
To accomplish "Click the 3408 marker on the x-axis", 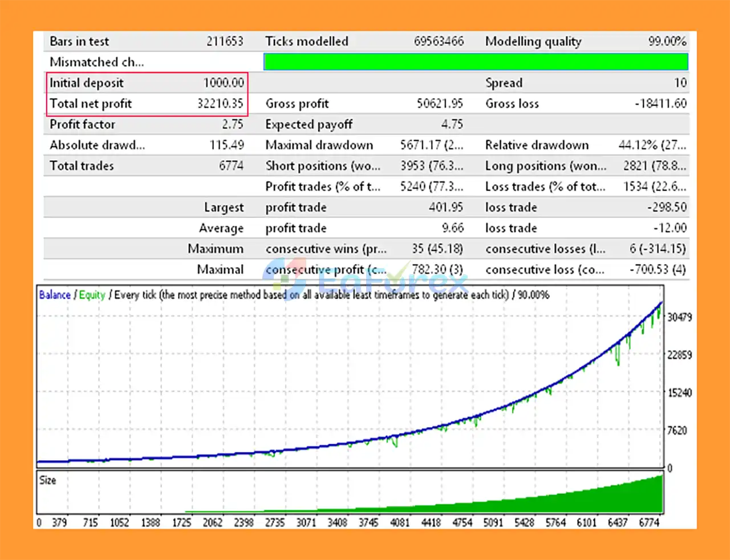I will point(337,522).
